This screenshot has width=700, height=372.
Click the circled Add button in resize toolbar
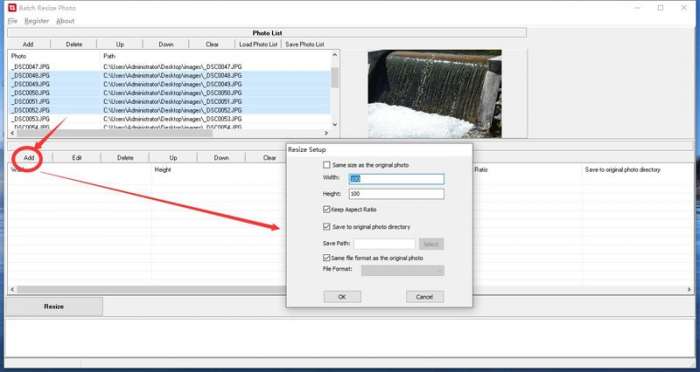point(29,158)
